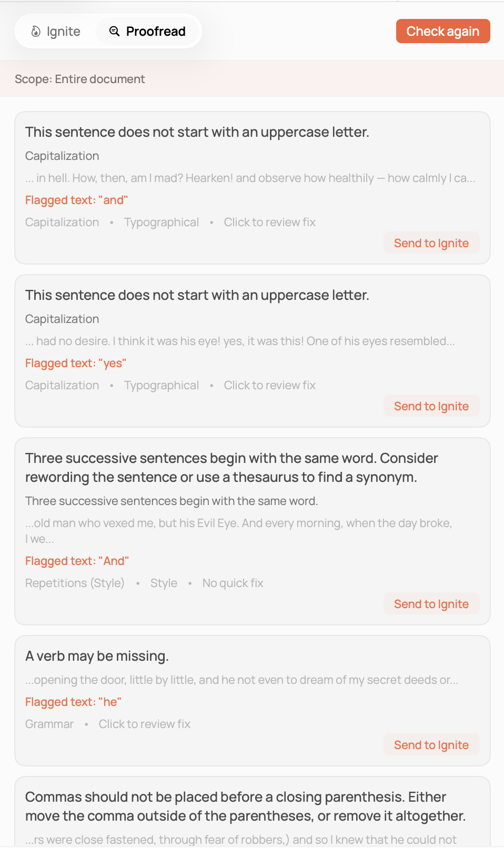The image size is (504, 848).
Task: Expand the comma before closing parenthesis issue card
Action: click(245, 806)
